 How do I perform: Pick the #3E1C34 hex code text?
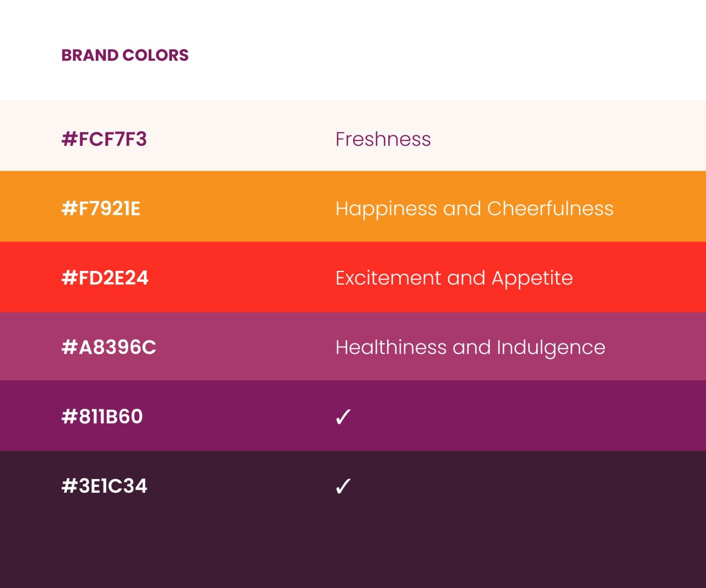105,486
